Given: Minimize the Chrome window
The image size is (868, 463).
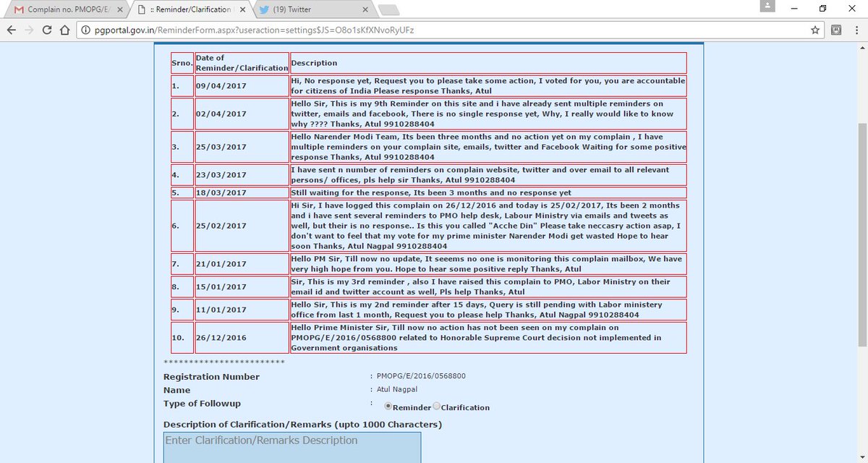Looking at the screenshot, I should pos(795,8).
